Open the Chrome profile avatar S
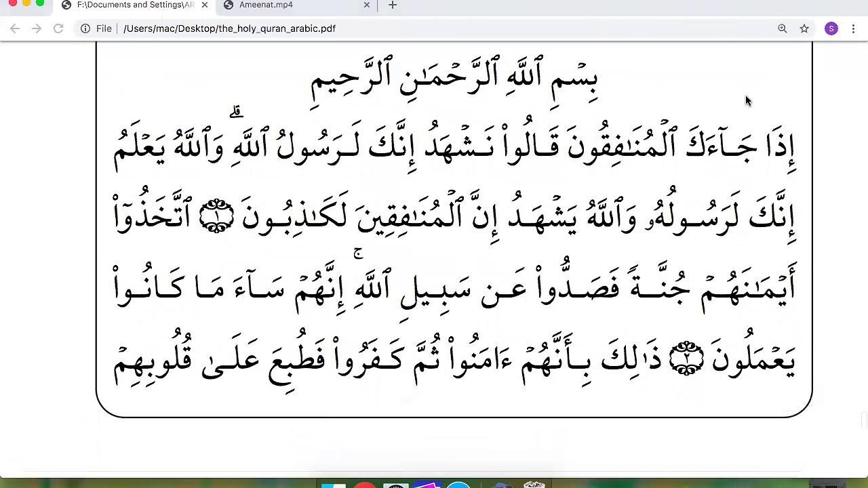Viewport: 868px width, 488px height. click(831, 28)
